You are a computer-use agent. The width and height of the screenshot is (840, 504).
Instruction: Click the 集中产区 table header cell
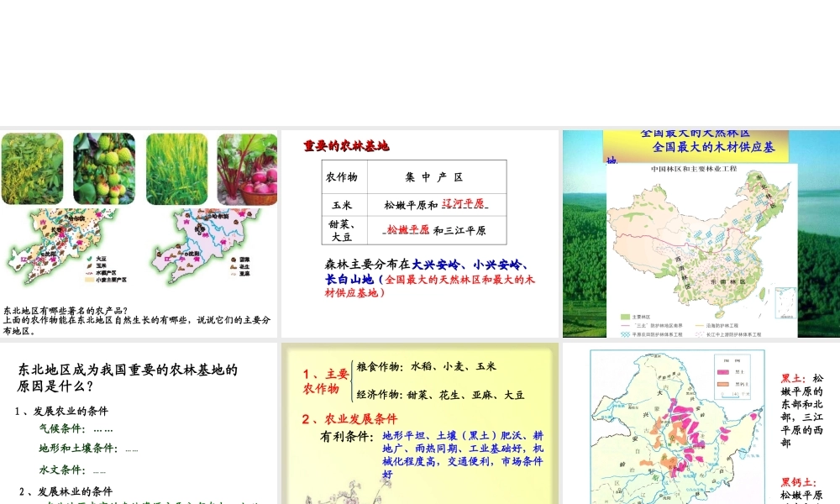[x=437, y=176]
